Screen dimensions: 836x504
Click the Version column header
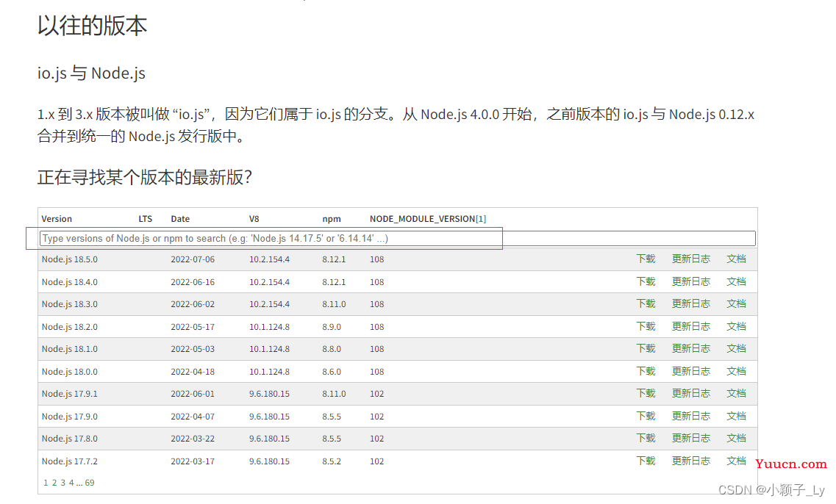(x=57, y=219)
